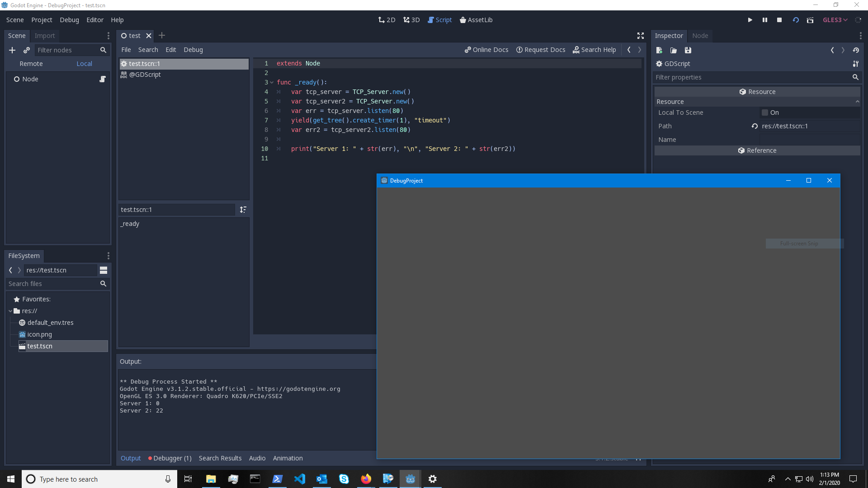This screenshot has height=488, width=868.
Task: Click Search files input field
Action: tap(58, 284)
